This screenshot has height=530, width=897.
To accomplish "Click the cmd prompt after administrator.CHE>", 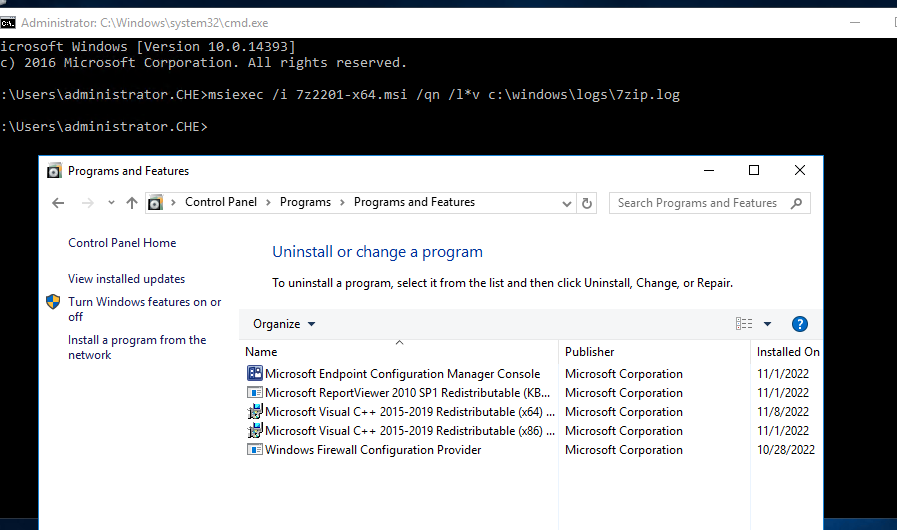I will point(104,126).
